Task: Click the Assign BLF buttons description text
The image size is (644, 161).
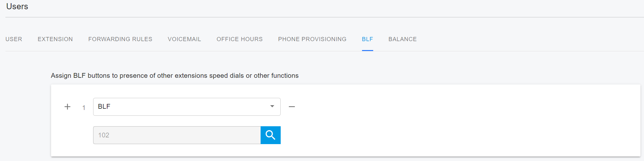Action: click(x=174, y=76)
